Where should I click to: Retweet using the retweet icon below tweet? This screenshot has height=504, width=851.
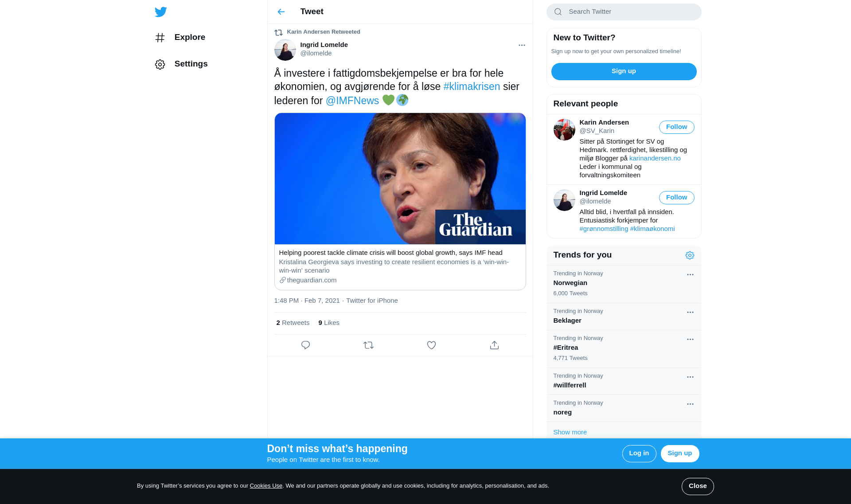tap(368, 345)
